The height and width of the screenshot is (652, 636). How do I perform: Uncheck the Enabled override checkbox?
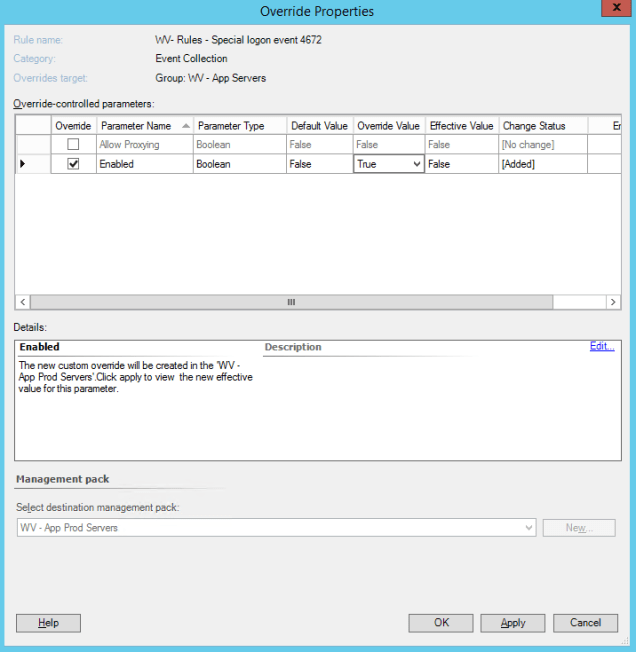click(x=73, y=164)
